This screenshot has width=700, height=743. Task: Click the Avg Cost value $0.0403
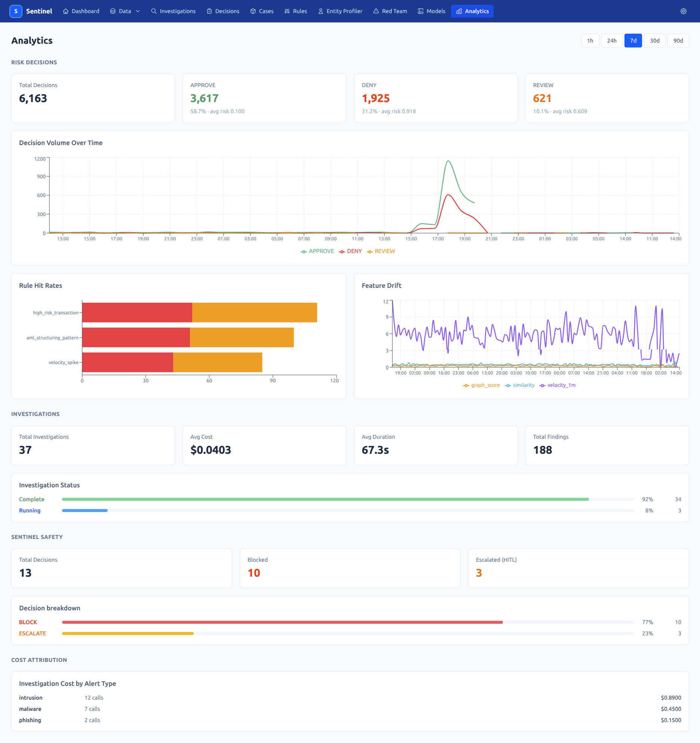click(211, 450)
